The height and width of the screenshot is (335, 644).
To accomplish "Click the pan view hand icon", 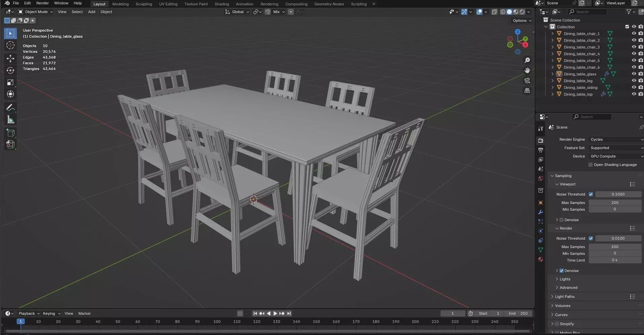I will (x=527, y=70).
